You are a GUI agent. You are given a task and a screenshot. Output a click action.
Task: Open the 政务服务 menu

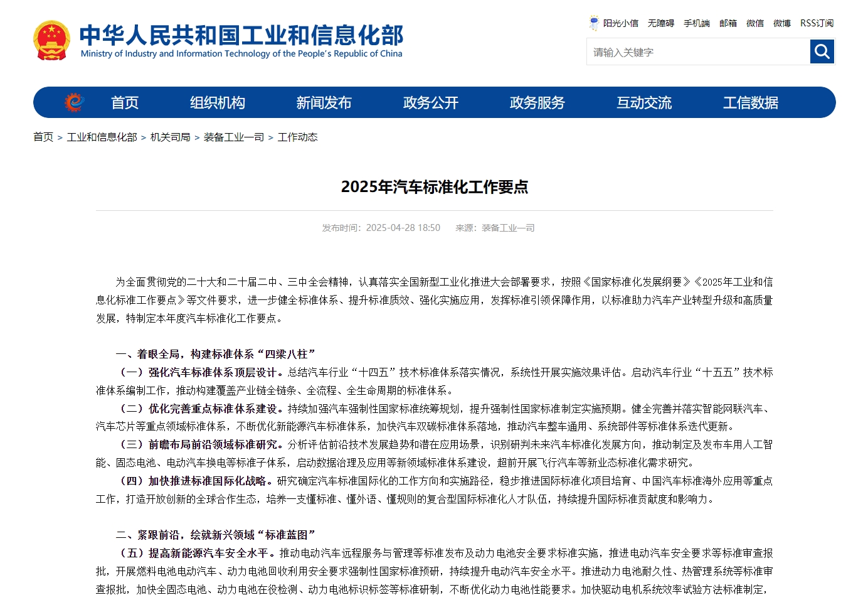pos(537,102)
